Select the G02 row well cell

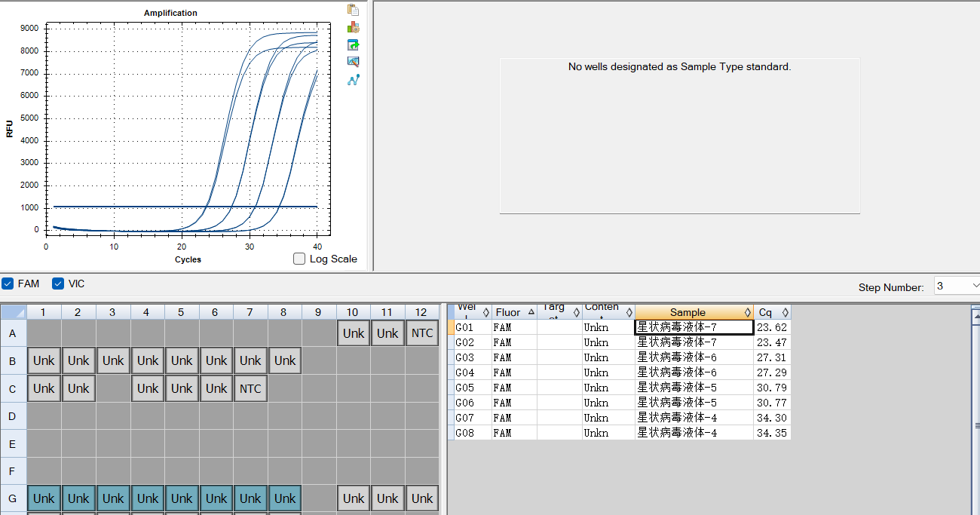click(473, 342)
